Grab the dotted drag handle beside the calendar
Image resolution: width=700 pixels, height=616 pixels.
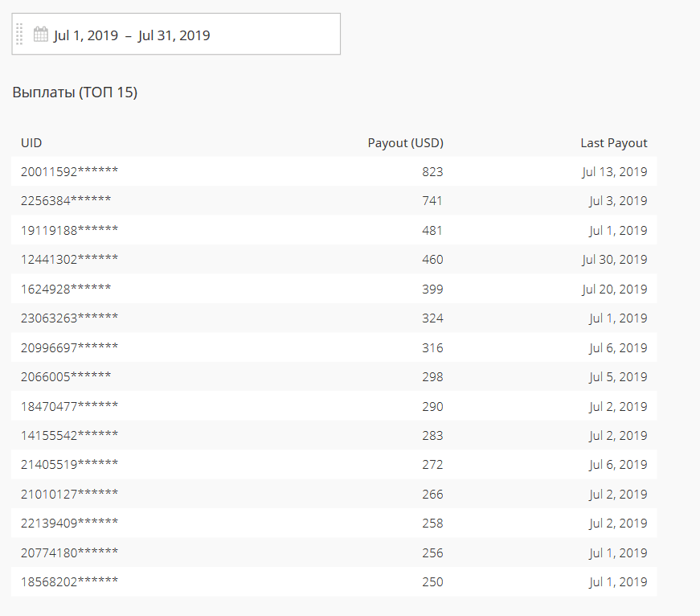tap(19, 35)
